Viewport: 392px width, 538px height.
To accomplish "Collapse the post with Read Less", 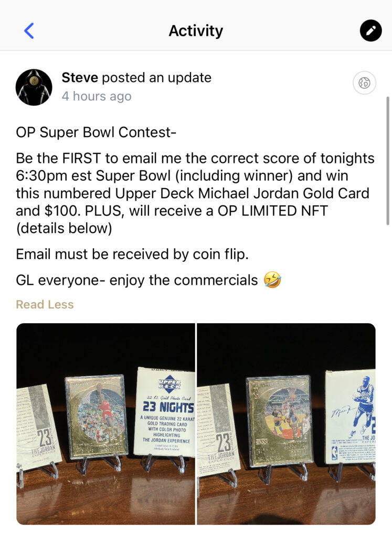I will [x=45, y=304].
